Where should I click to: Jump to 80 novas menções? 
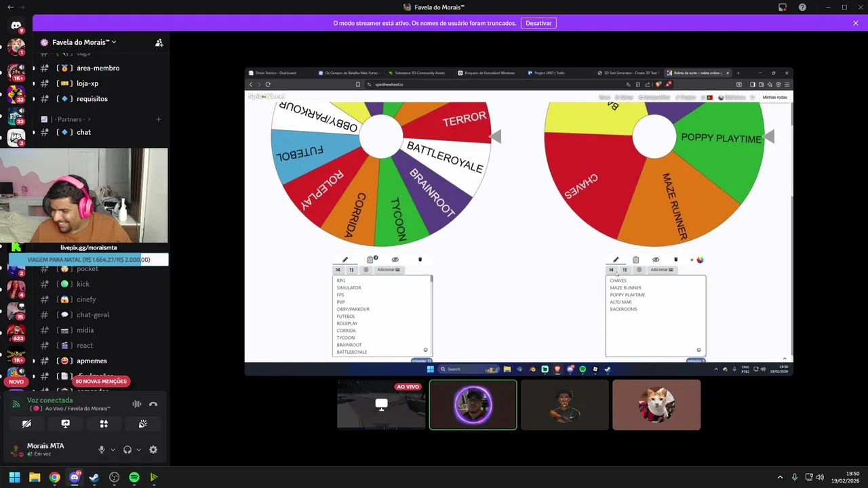coord(101,382)
